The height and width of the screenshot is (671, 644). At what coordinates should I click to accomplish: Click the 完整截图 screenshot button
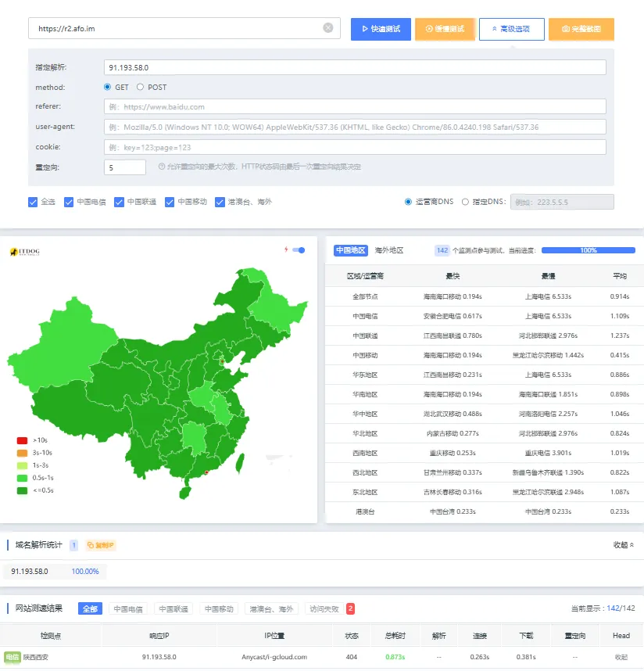pyautogui.click(x=581, y=29)
